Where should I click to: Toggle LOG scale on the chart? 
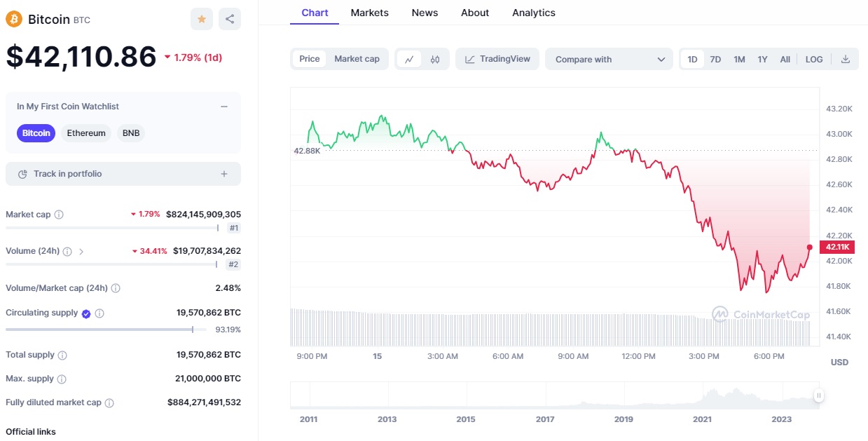point(814,60)
